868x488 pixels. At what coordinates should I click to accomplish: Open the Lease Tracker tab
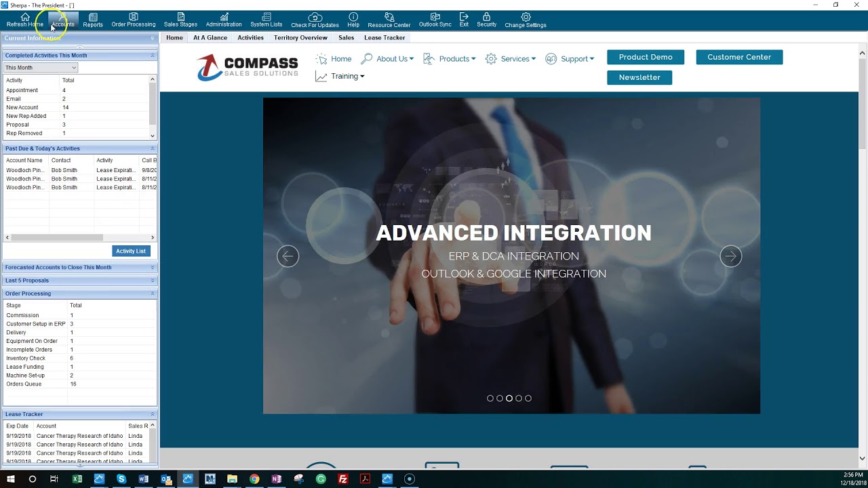(x=384, y=38)
